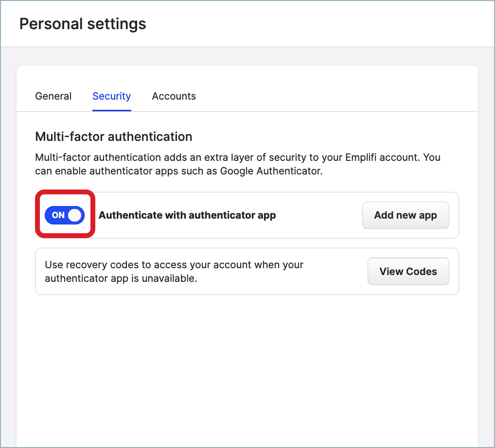
Task: Click the Authenticate with authenticator app label
Action: click(187, 215)
